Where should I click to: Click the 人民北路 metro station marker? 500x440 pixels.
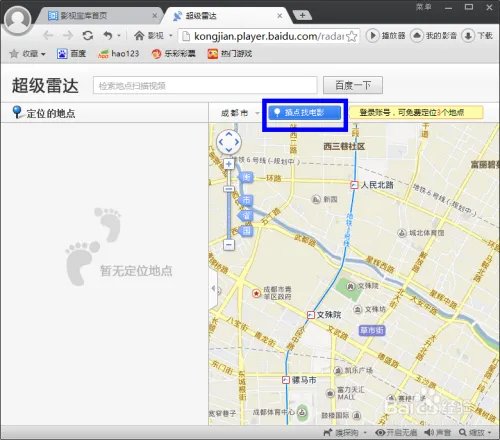click(x=354, y=185)
